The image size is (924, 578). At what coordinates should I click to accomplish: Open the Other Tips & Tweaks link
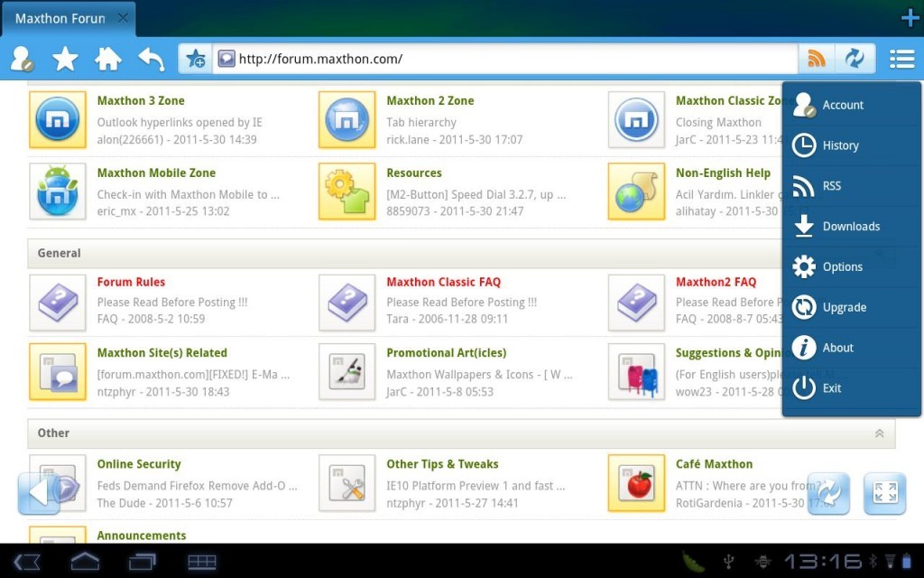442,464
